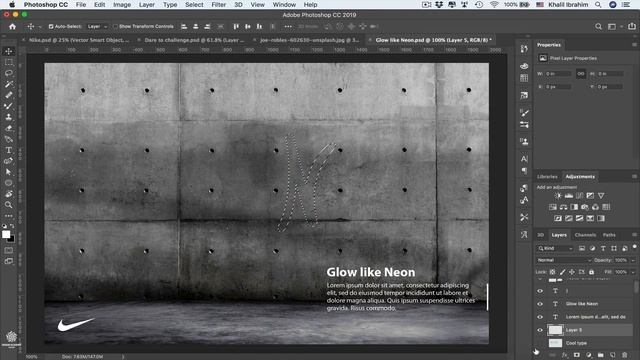The width and height of the screenshot is (640, 360).
Task: Toggle layer filter on/off switch
Action: click(634, 247)
